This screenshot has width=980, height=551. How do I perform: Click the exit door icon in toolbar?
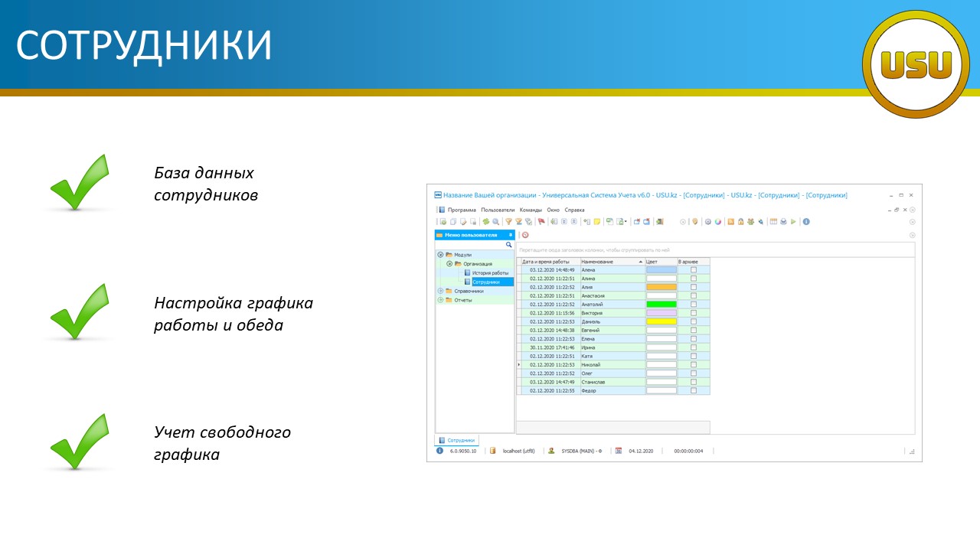660,222
